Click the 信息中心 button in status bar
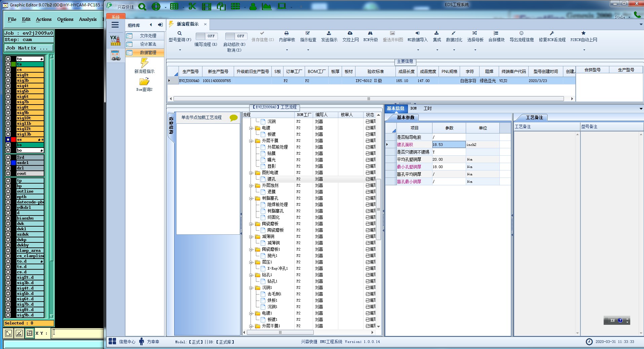The width and height of the screenshot is (644, 349). pos(122,342)
